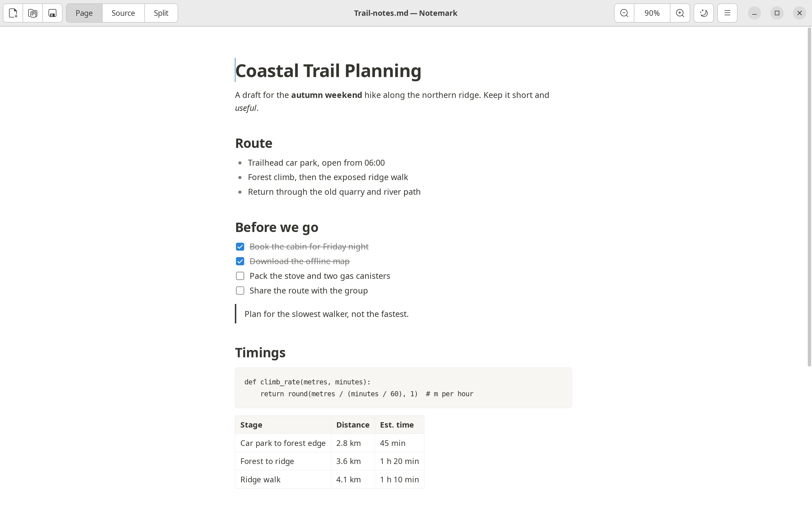
Task: Click the 'Distance' table header
Action: [353, 425]
